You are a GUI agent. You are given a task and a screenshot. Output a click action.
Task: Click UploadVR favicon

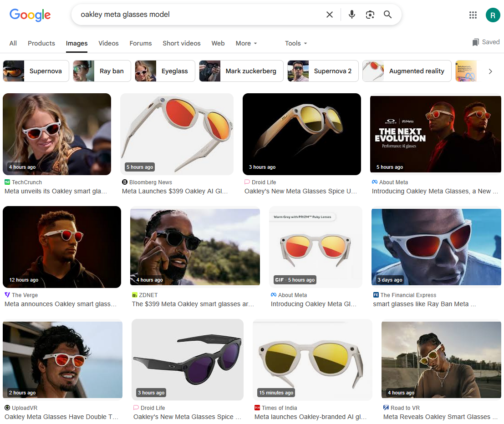point(7,408)
